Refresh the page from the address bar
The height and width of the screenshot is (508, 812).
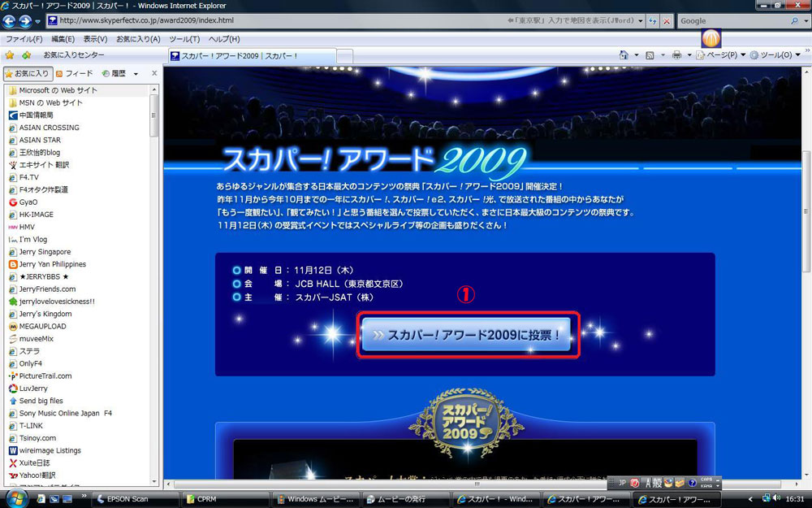click(x=653, y=21)
